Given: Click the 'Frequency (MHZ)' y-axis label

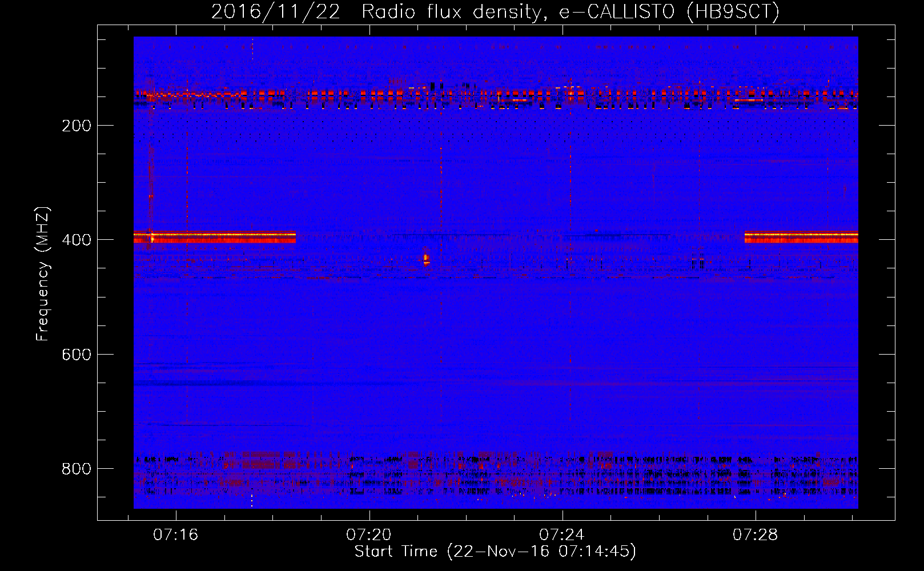Looking at the screenshot, I should tap(43, 274).
